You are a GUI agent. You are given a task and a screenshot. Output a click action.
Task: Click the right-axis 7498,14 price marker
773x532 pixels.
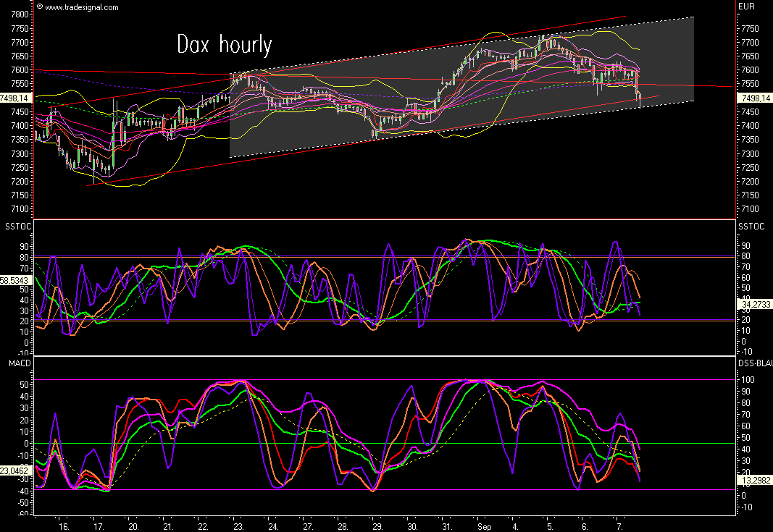(x=753, y=98)
